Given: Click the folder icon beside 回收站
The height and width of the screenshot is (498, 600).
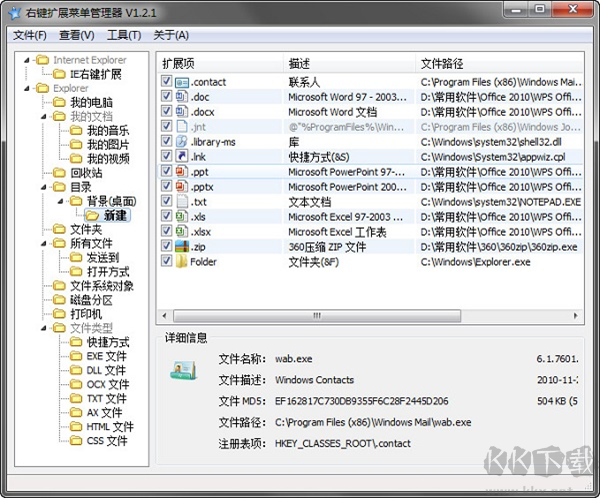Looking at the screenshot, I should 59,173.
